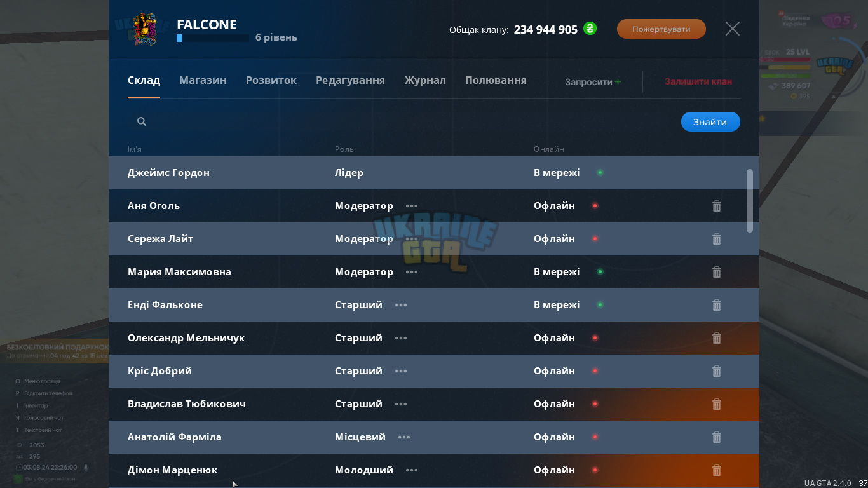868x488 pixels.
Task: Click the search magnifier icon
Action: pos(142,121)
